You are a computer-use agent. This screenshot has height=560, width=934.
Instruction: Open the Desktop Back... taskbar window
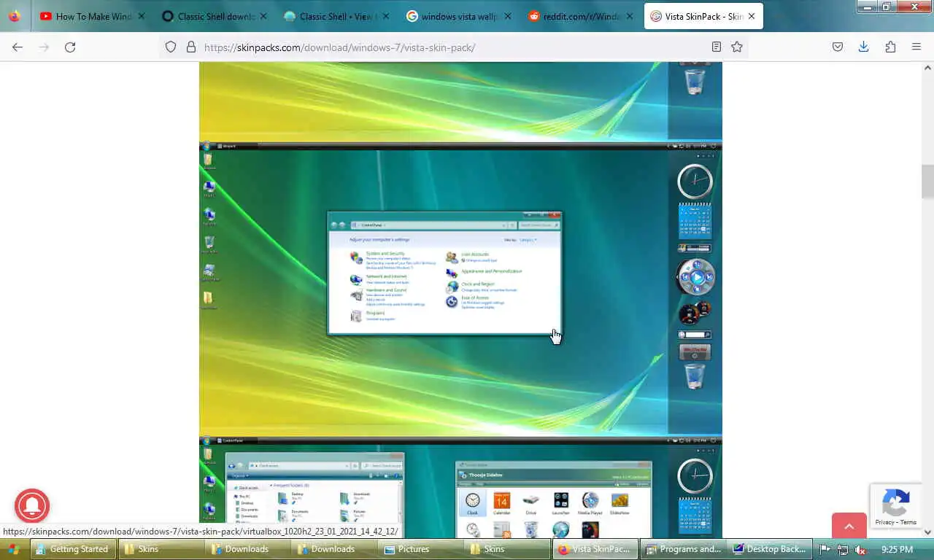769,549
